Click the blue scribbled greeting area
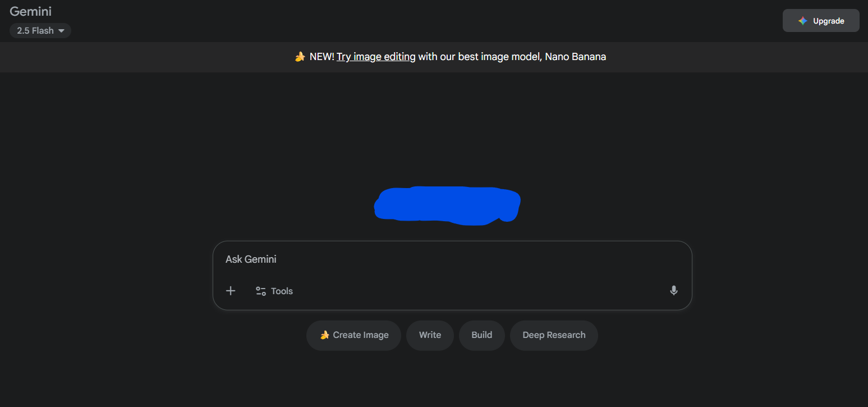Image resolution: width=868 pixels, height=407 pixels. coord(447,205)
